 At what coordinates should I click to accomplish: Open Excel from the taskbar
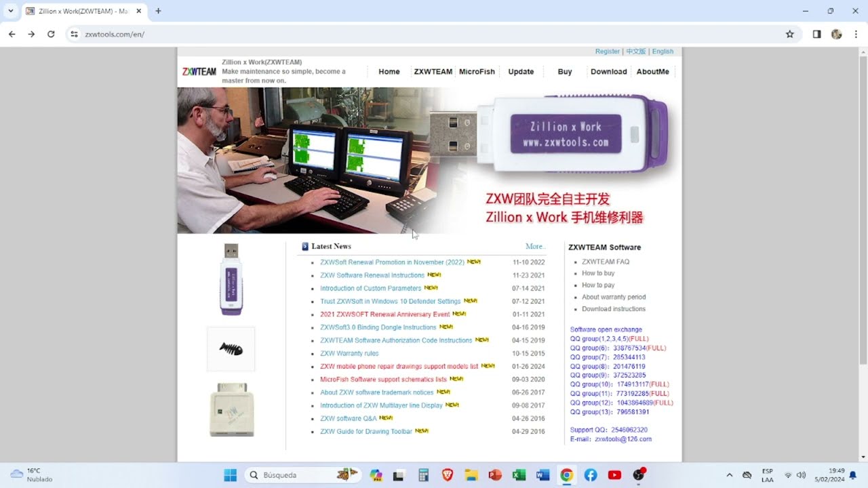click(519, 475)
